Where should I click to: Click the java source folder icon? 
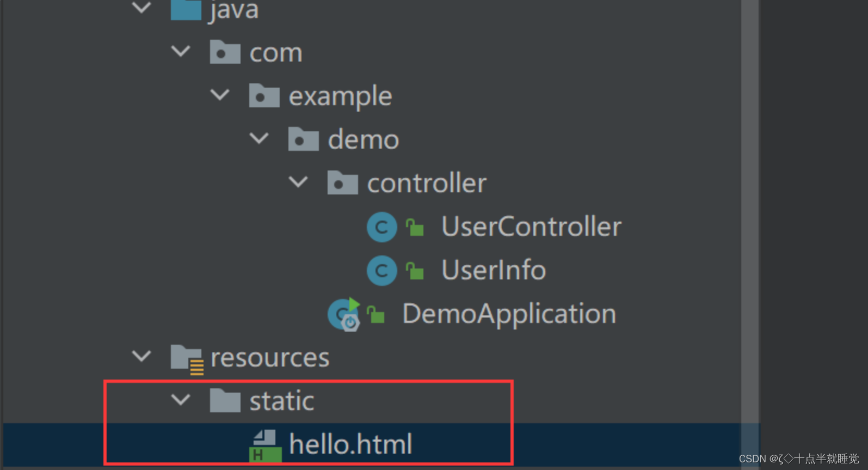click(186, 10)
